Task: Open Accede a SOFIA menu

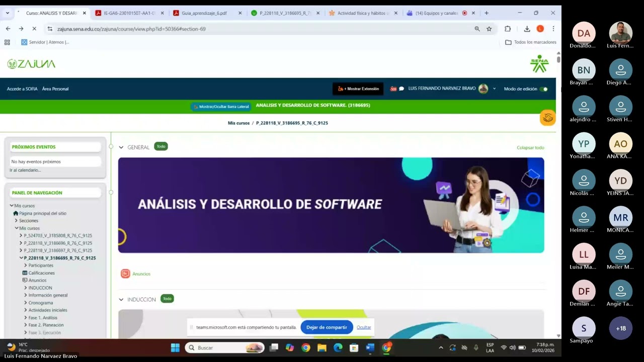Action: [x=22, y=89]
